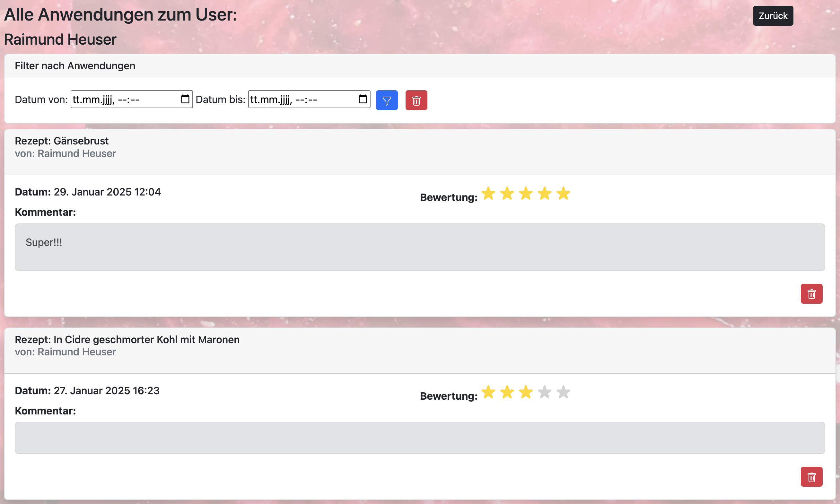
Task: Clear the filter with the red trash button
Action: tap(416, 100)
